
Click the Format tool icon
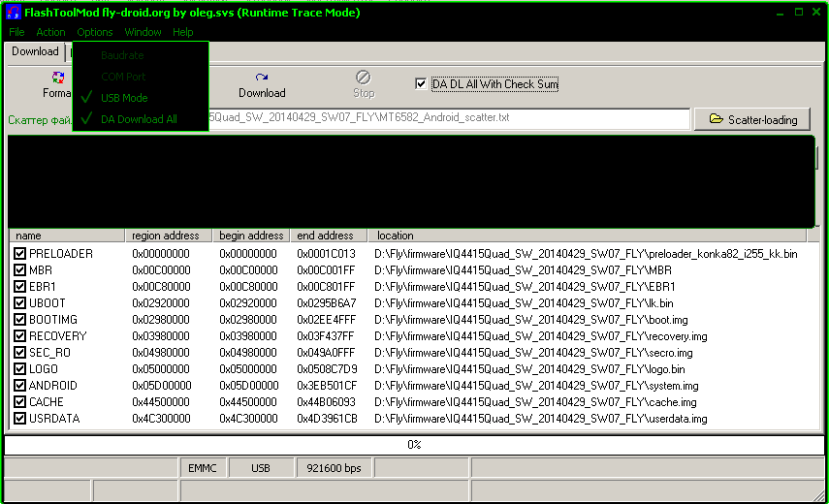pyautogui.click(x=58, y=78)
